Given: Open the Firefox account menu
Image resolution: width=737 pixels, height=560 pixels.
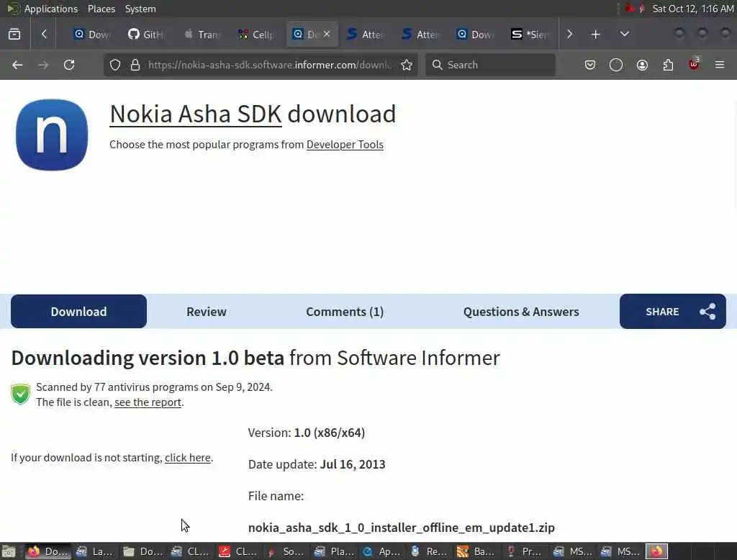Looking at the screenshot, I should [x=642, y=65].
